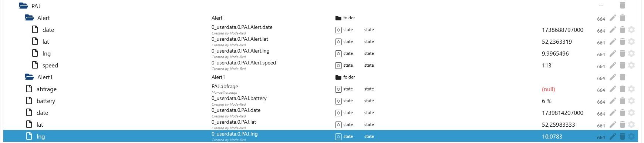Collapse the PAJ folder
Image resolution: width=644 pixels, height=143 pixels.
tap(23, 6)
